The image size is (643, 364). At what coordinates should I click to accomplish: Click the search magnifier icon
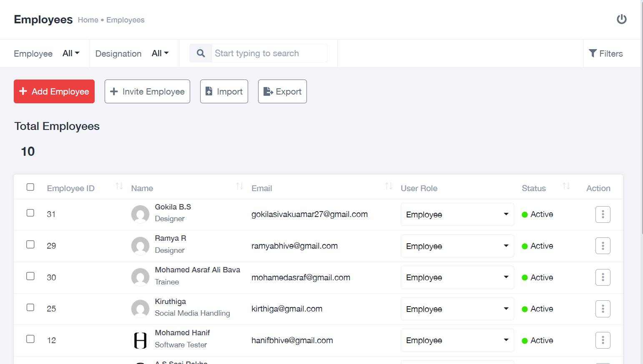[201, 53]
